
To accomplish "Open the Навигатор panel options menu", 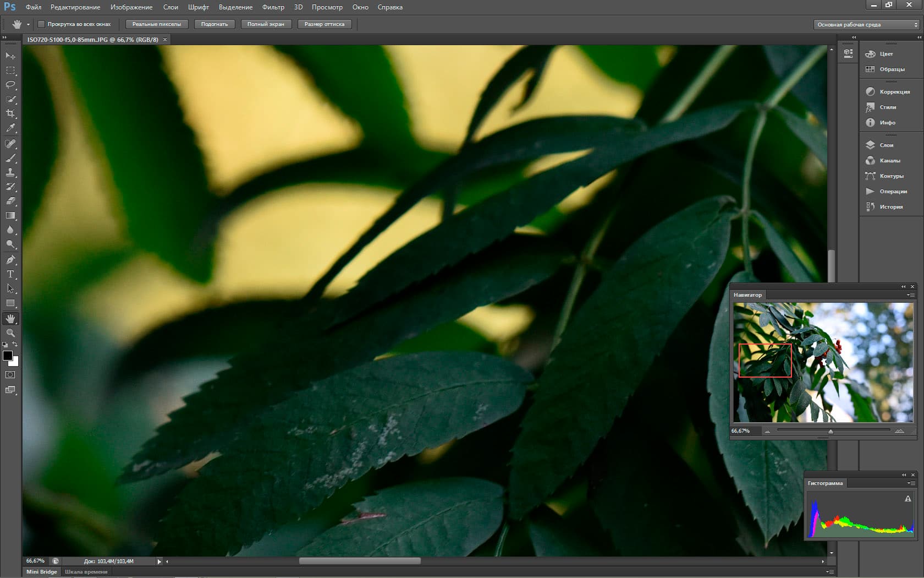I will [x=911, y=295].
